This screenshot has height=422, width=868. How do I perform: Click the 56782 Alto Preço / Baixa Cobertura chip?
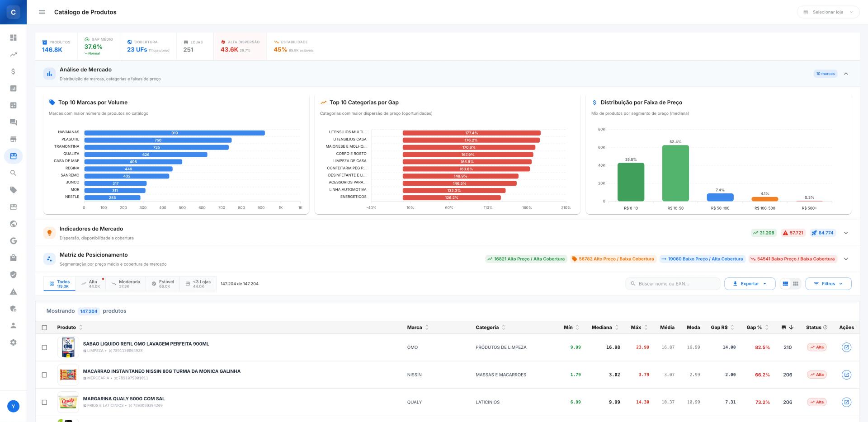pyautogui.click(x=613, y=259)
